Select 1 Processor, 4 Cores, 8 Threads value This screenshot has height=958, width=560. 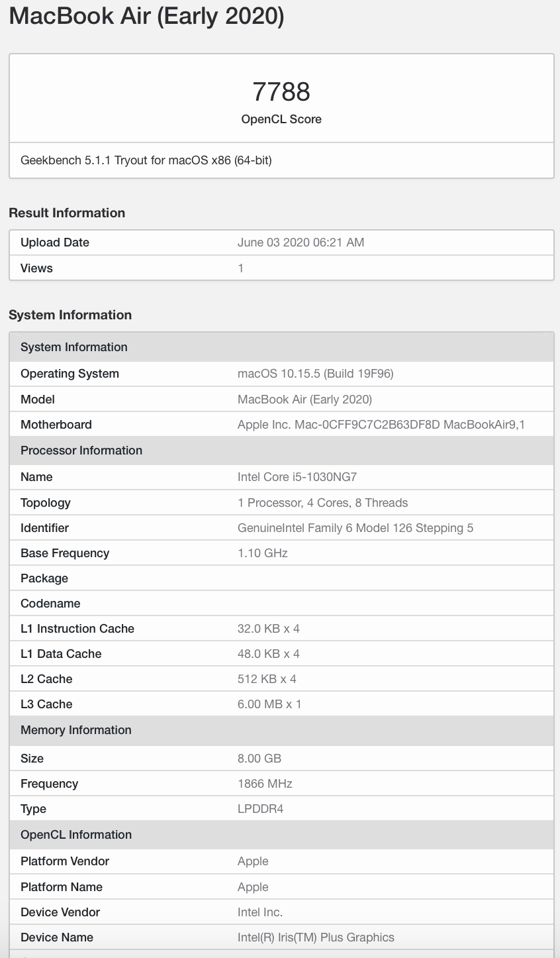pyautogui.click(x=322, y=503)
